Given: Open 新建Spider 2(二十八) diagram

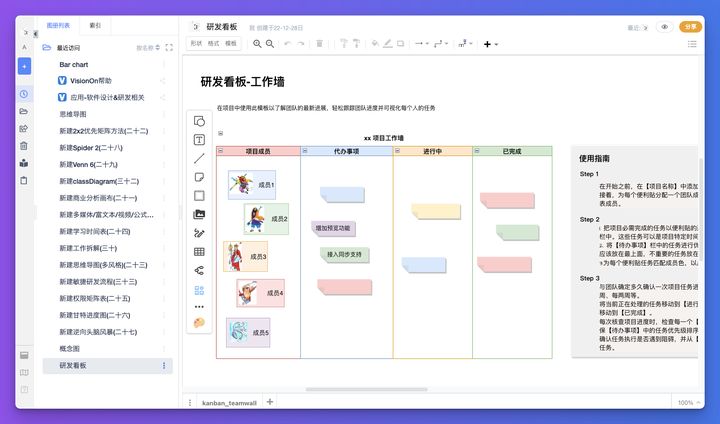Looking at the screenshot, I should coord(91,148).
